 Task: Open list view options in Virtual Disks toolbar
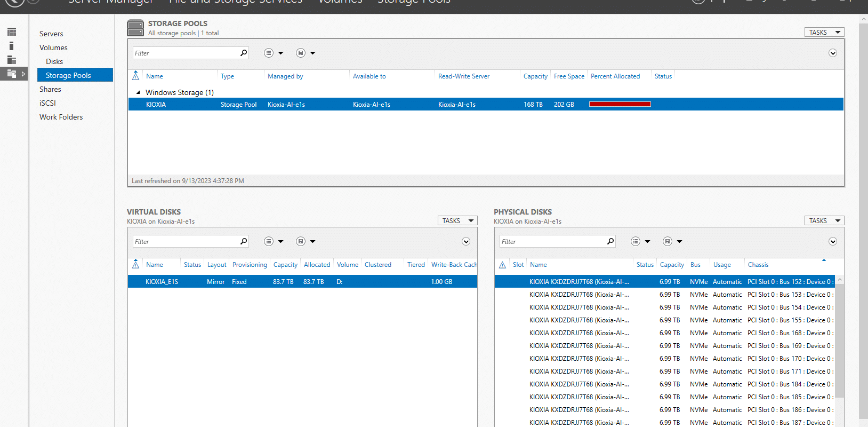coord(269,241)
